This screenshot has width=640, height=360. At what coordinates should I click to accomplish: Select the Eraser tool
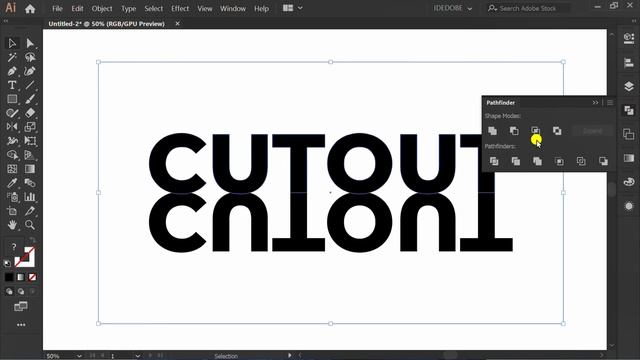pyautogui.click(x=30, y=113)
